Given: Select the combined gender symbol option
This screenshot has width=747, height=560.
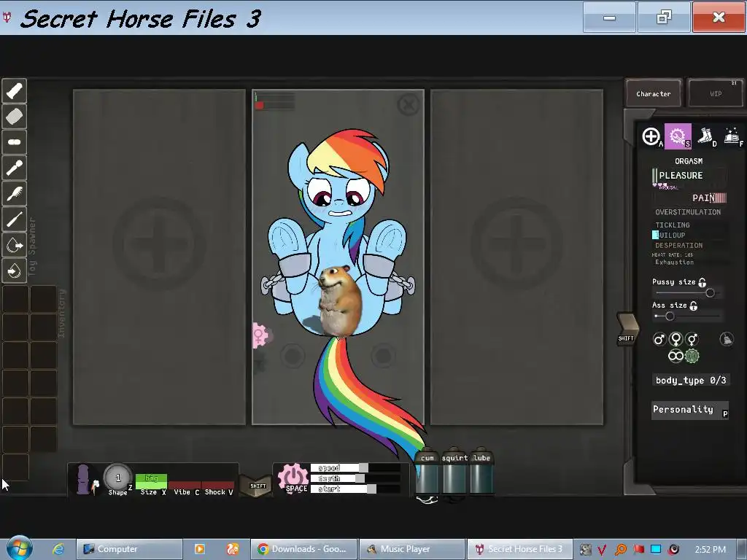Looking at the screenshot, I should coord(692,339).
